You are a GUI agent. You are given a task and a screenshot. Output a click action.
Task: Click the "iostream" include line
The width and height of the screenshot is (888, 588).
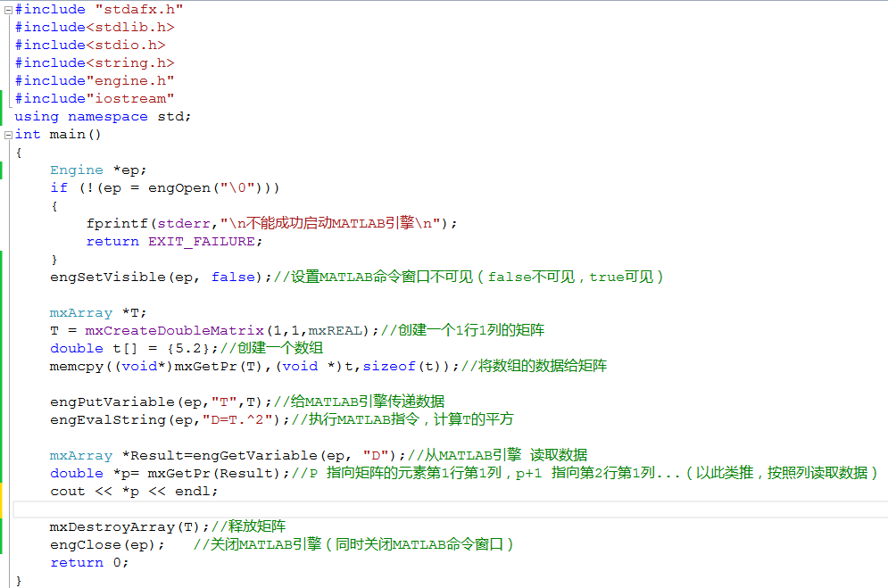(95, 98)
